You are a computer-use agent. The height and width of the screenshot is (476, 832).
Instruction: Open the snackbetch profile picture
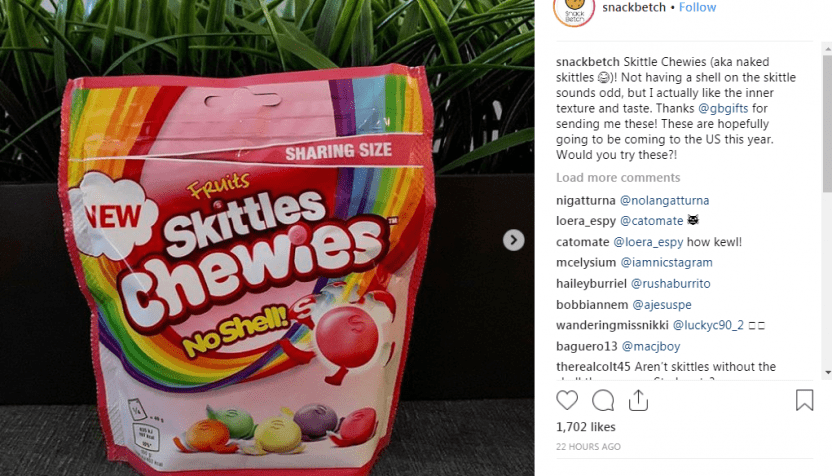[x=574, y=11]
